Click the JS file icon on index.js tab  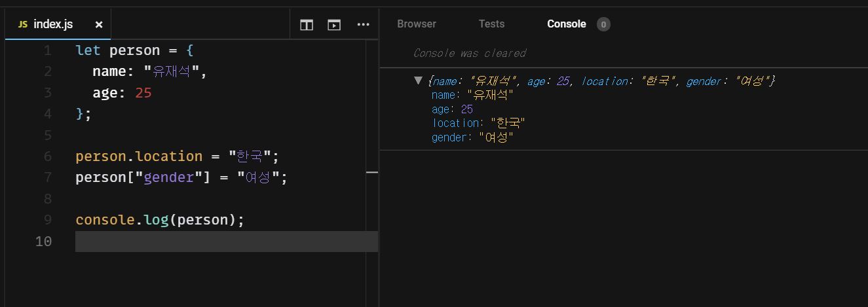(23, 24)
